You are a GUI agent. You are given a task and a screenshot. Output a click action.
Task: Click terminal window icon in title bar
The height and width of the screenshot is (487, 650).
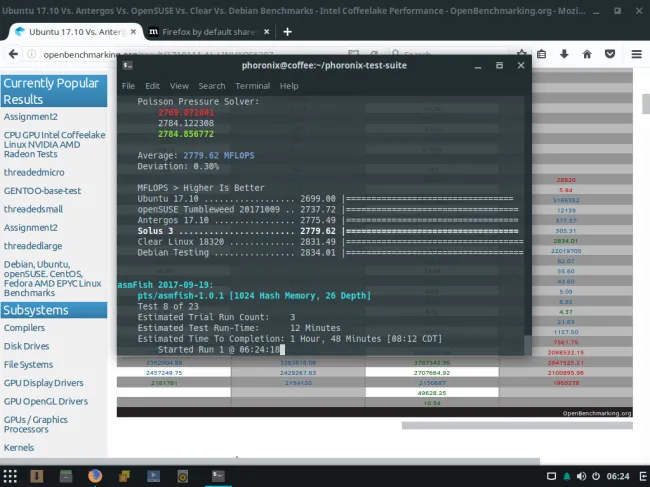point(128,65)
